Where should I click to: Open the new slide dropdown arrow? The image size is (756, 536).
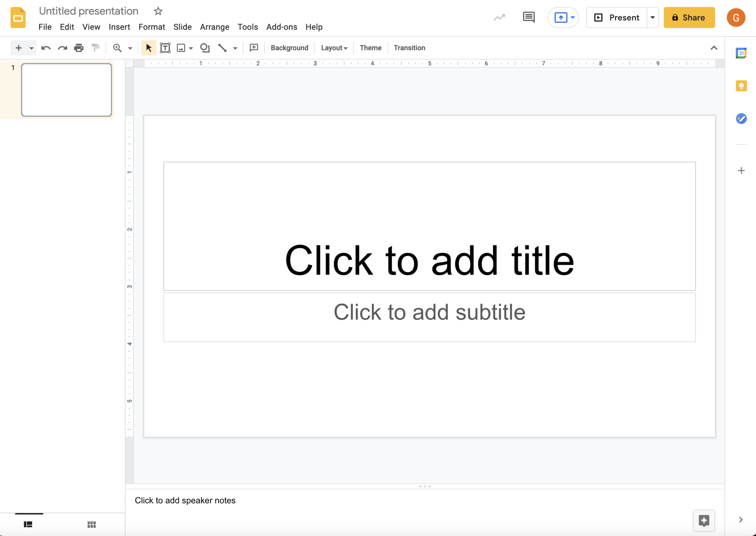[31, 48]
